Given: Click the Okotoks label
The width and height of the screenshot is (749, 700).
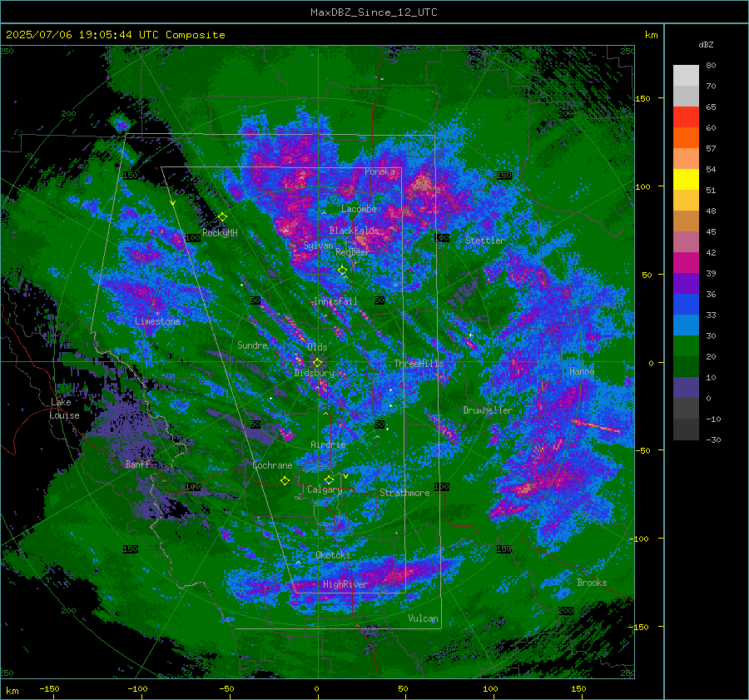Looking at the screenshot, I should click(333, 555).
